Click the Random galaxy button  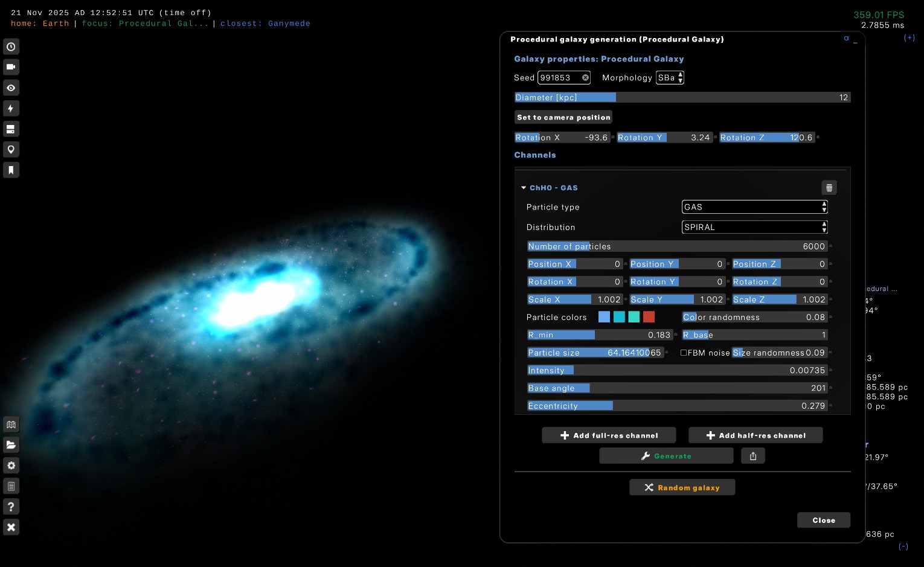682,487
